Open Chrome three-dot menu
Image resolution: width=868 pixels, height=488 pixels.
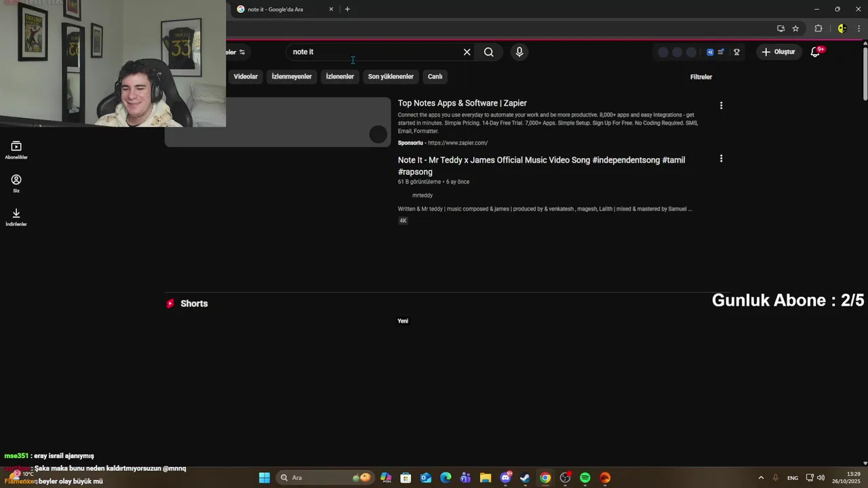(x=859, y=28)
